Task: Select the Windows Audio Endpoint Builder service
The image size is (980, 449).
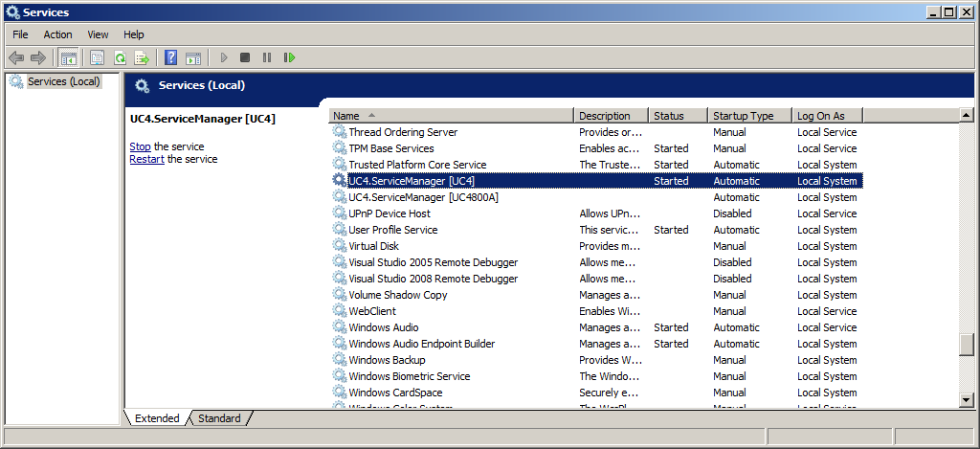Action: click(422, 344)
